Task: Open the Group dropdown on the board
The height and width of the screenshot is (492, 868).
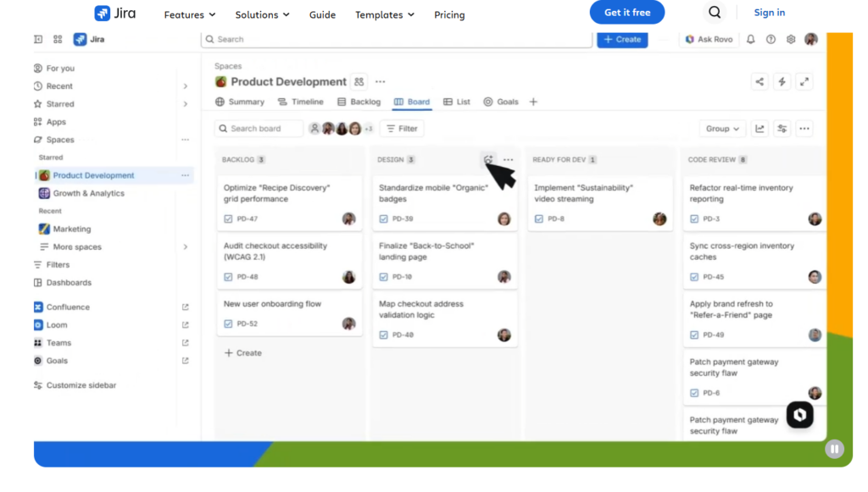Action: (x=722, y=129)
